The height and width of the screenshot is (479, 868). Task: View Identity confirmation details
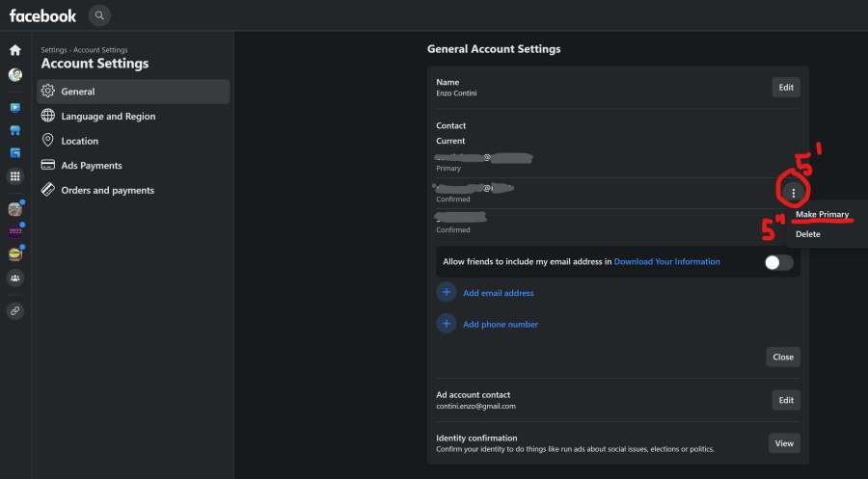[784, 443]
